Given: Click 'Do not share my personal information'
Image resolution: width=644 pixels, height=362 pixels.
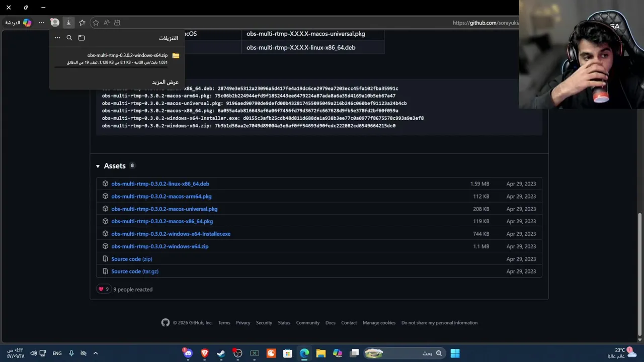Looking at the screenshot, I should 440,323.
